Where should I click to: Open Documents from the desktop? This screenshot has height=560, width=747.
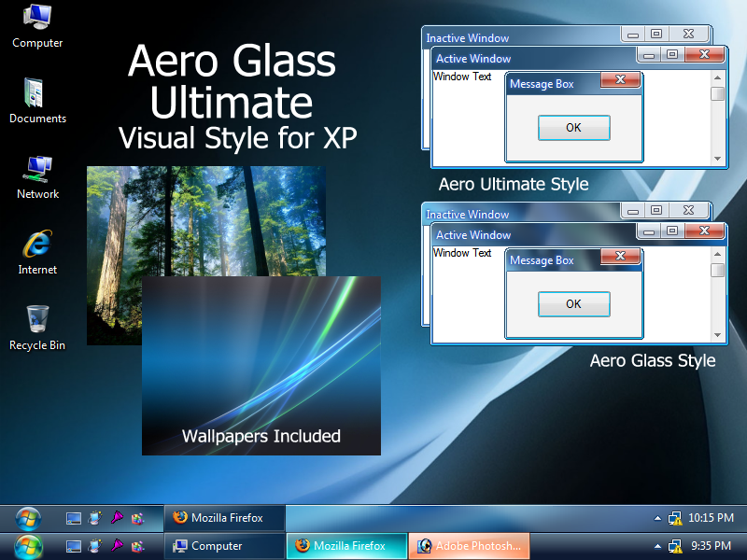36,98
